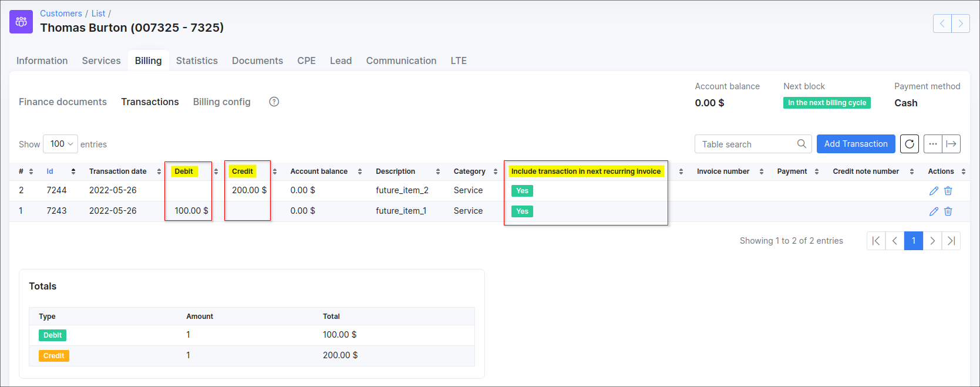Sort table by Transaction date column
Viewport: 980px width, 387px height.
(x=118, y=171)
